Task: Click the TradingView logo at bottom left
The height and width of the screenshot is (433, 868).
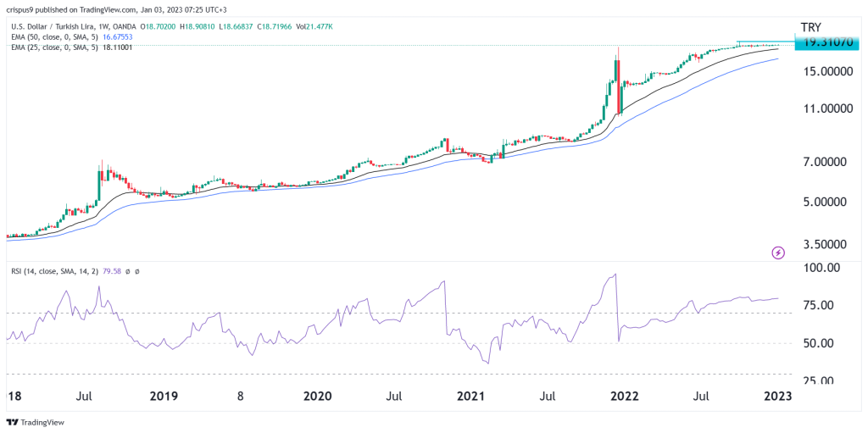Action: coord(36,422)
